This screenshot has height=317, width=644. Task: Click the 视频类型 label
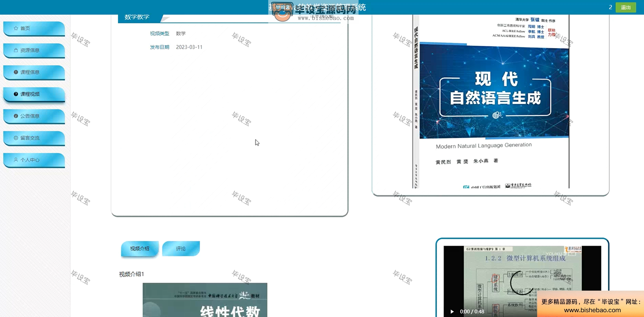coord(160,33)
